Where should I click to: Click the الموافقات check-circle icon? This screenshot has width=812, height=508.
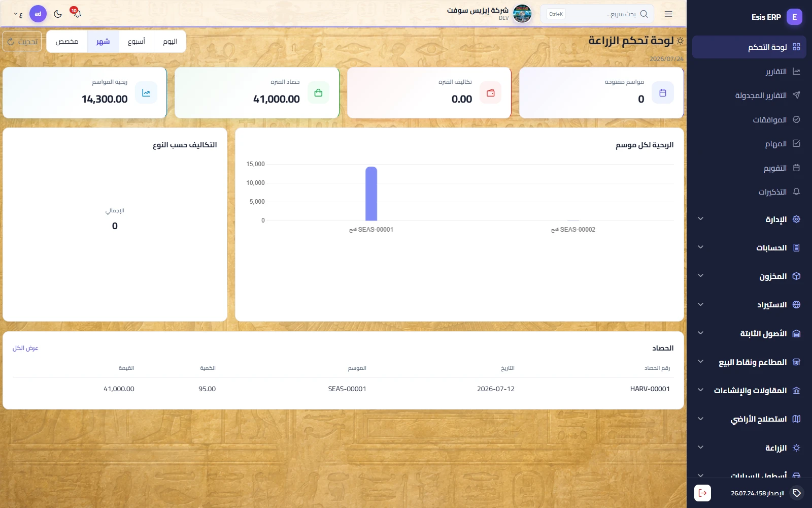(x=796, y=119)
